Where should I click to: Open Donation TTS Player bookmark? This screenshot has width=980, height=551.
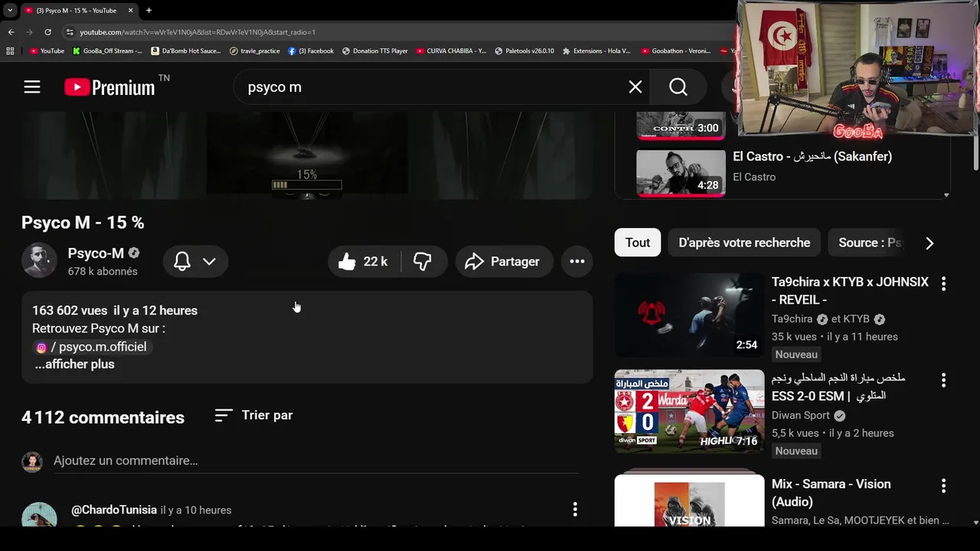375,51
